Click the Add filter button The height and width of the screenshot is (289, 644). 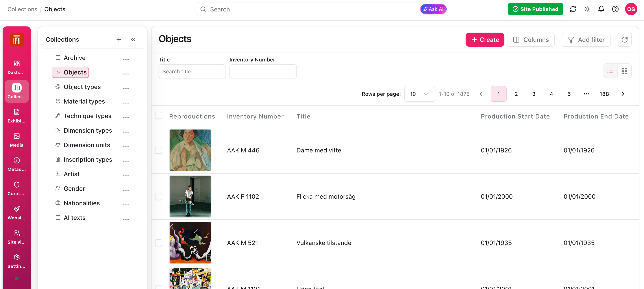(x=586, y=40)
